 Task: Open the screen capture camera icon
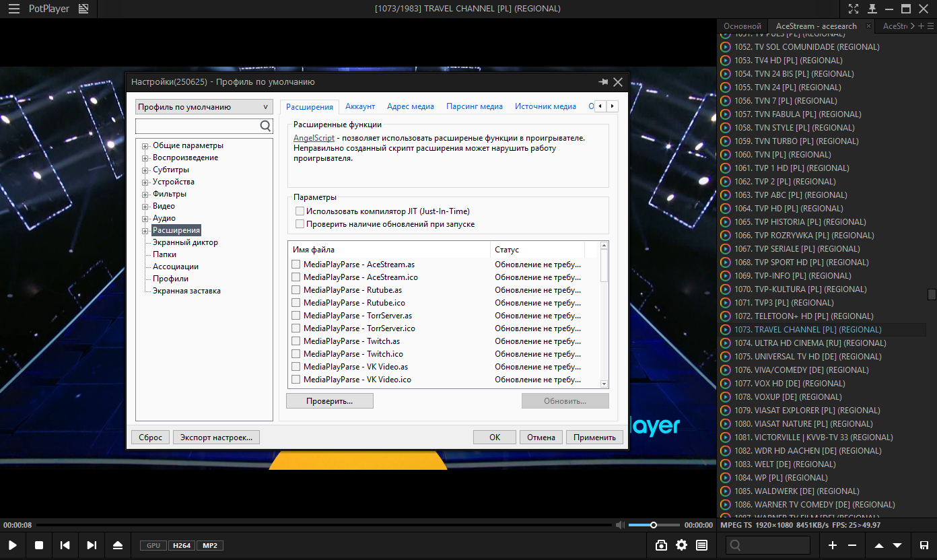tap(661, 545)
